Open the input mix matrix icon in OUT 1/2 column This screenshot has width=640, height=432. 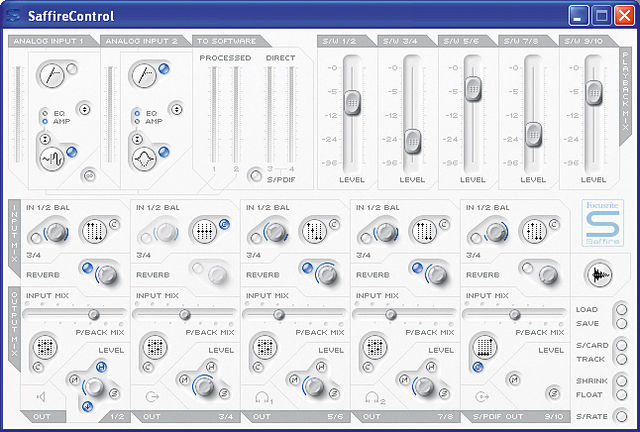coord(94,231)
